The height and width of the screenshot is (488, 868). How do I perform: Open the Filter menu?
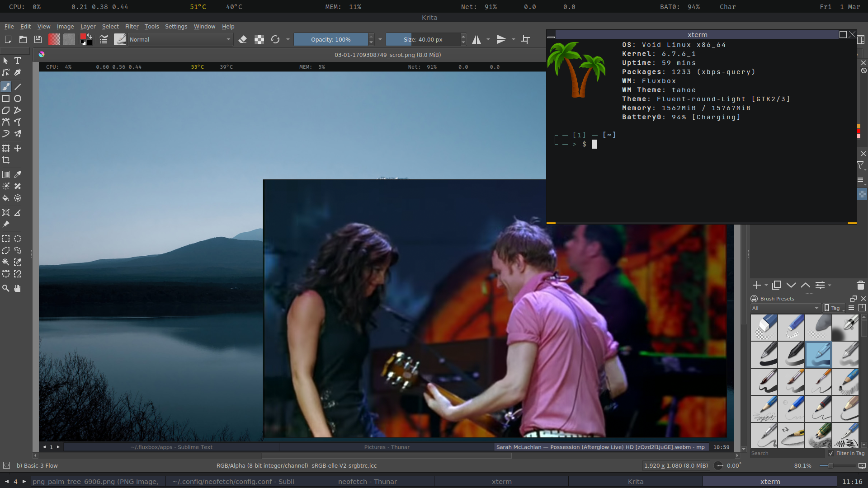[132, 27]
